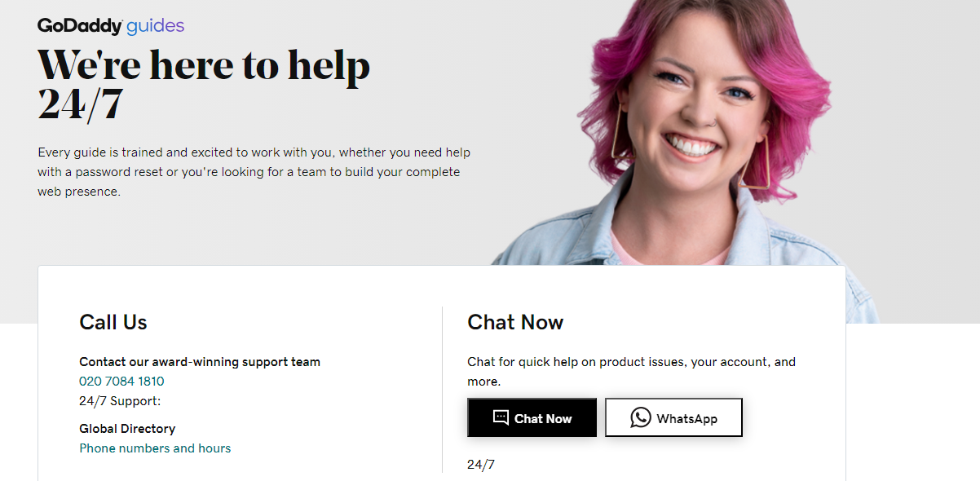Click the "We're here to help 24/7" headline
980x481 pixels.
(204, 85)
